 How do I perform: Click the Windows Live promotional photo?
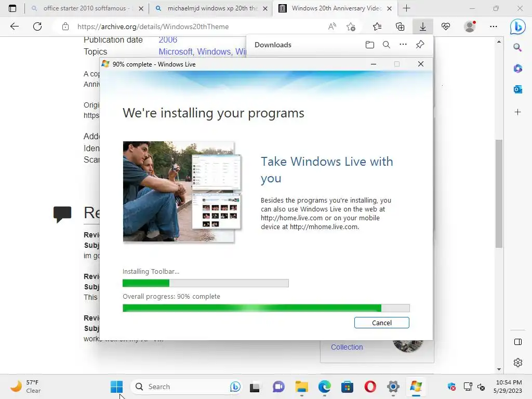click(182, 192)
